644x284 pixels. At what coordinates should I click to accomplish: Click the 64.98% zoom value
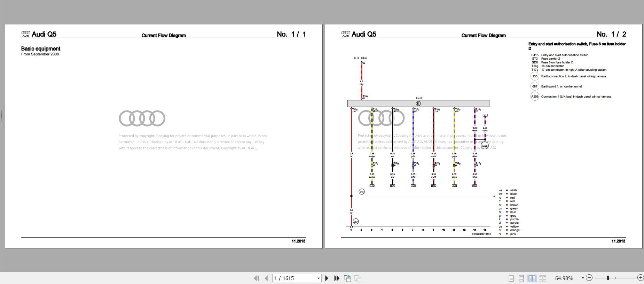click(564, 278)
